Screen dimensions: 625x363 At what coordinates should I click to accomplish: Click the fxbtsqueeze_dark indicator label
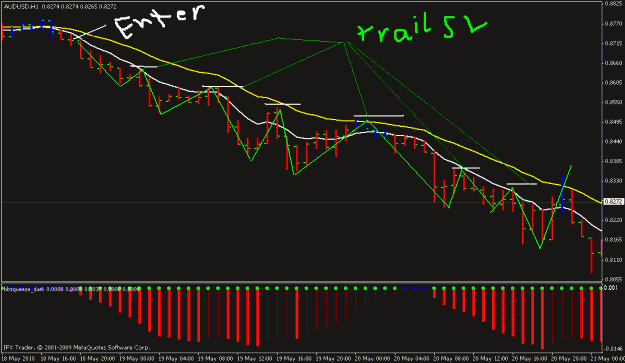pos(23,289)
